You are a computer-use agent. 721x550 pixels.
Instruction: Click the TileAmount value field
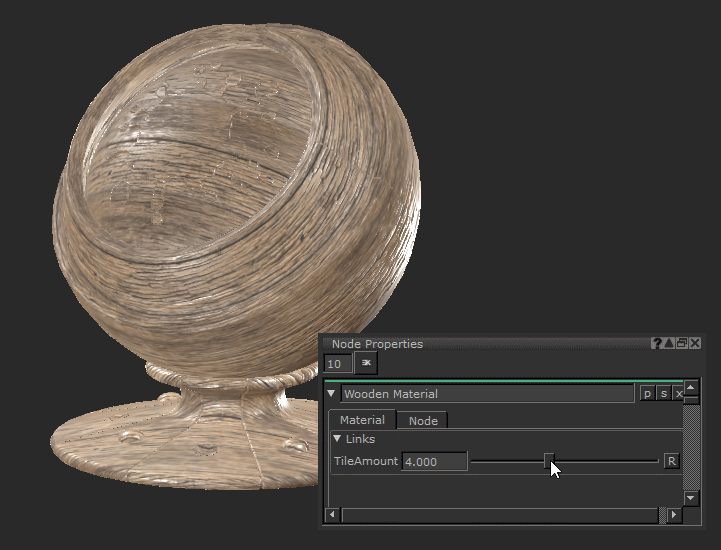coord(434,461)
